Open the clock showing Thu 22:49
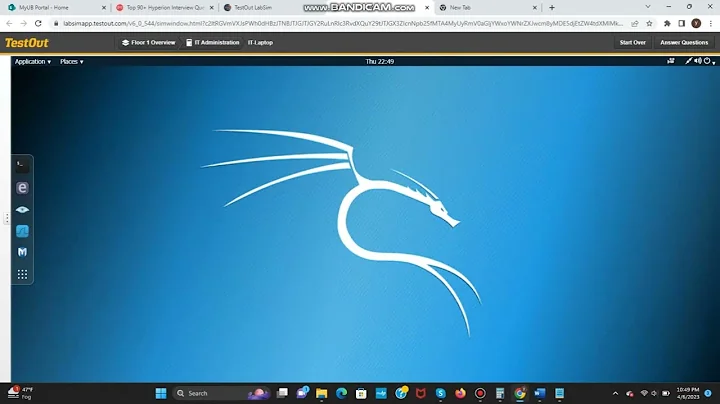Image resolution: width=720 pixels, height=404 pixels. point(380,62)
